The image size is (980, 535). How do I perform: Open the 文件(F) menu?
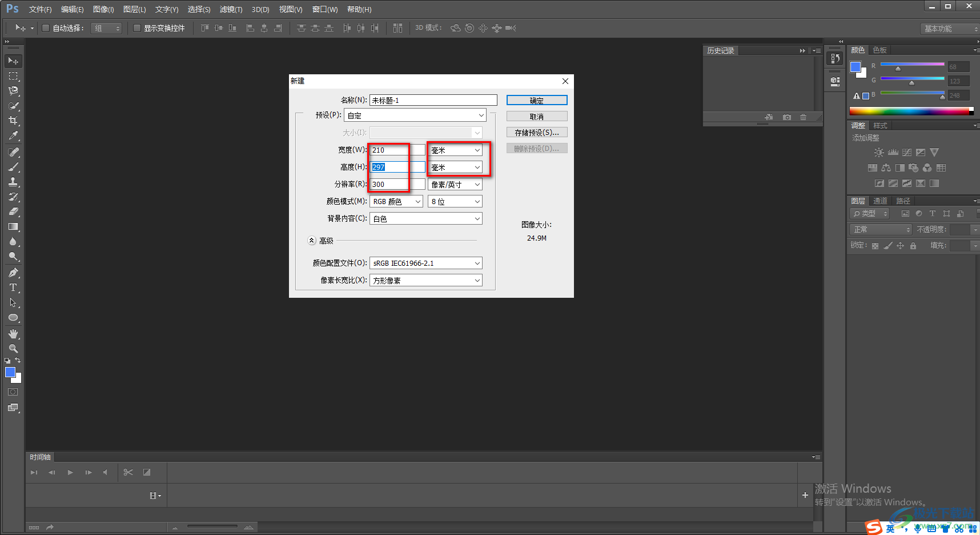[x=40, y=9]
